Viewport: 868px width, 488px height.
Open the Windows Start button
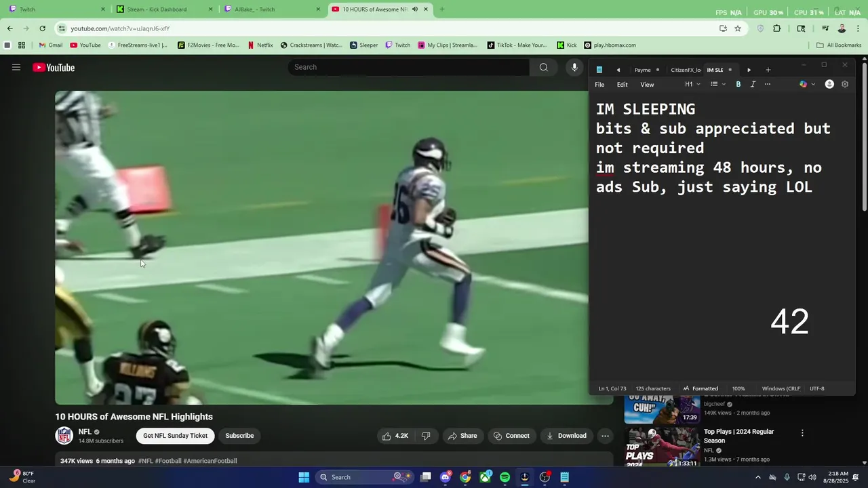tap(304, 477)
